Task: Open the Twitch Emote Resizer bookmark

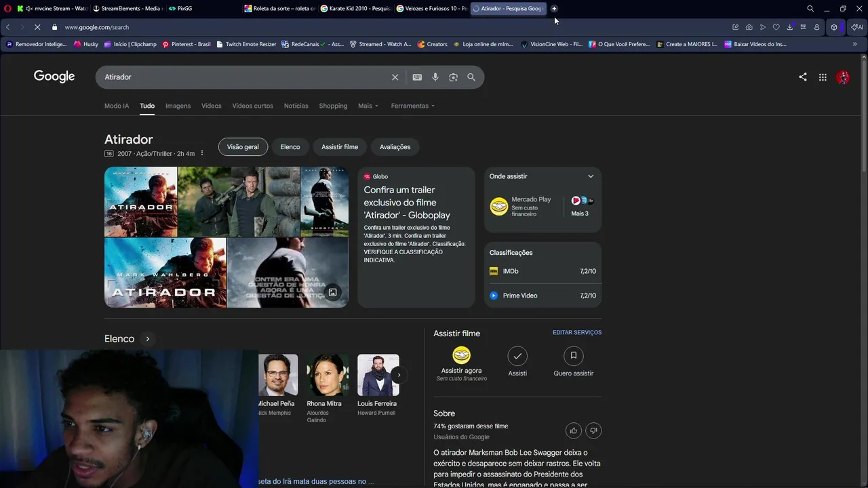Action: coord(246,44)
